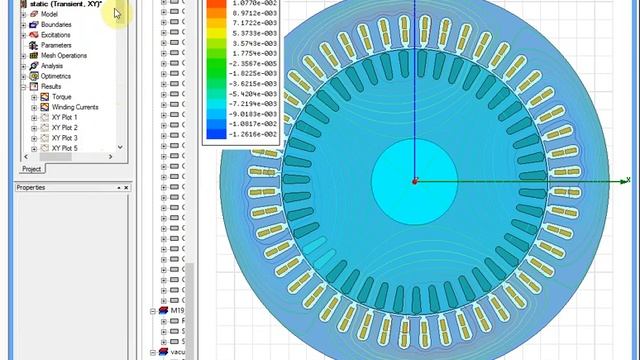Expand the Excitations node

(x=24, y=35)
